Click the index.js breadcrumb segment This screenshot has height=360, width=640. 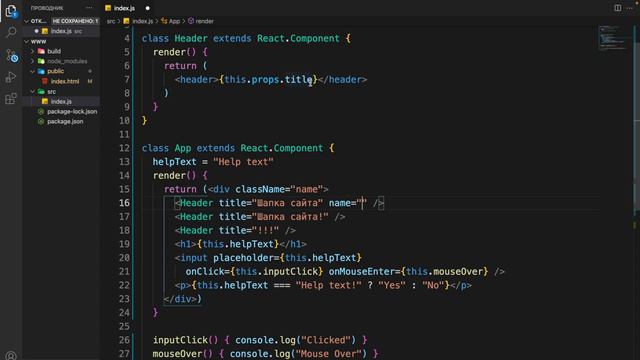point(142,21)
